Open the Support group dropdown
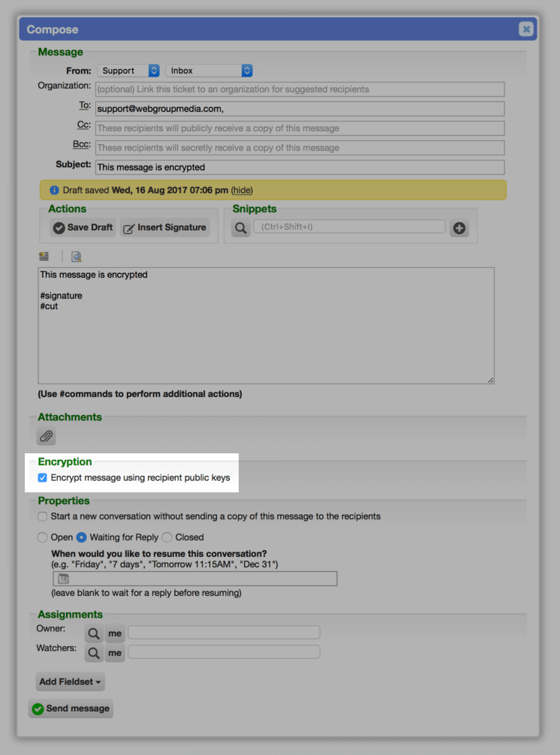Screen dimensions: 560x755 [128, 71]
